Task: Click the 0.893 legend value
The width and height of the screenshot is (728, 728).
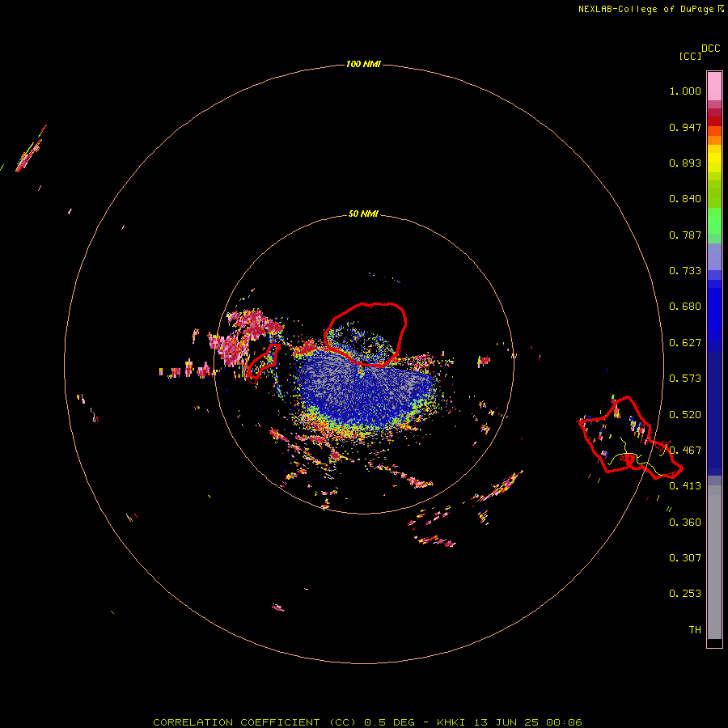Action: (x=685, y=163)
